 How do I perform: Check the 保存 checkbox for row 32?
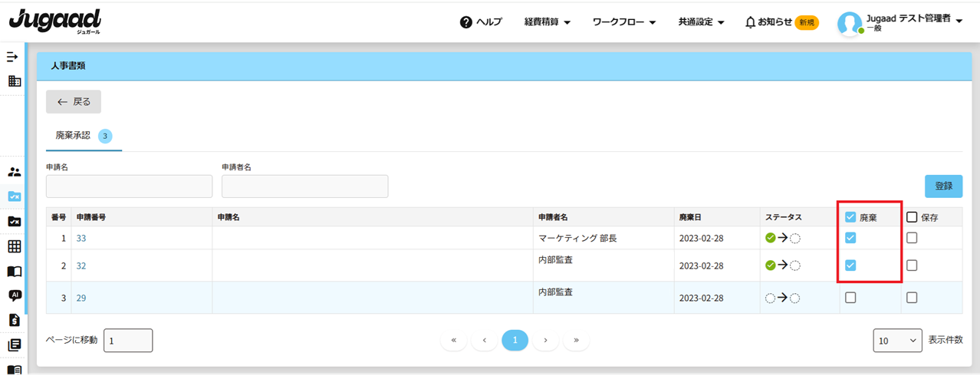tap(912, 266)
